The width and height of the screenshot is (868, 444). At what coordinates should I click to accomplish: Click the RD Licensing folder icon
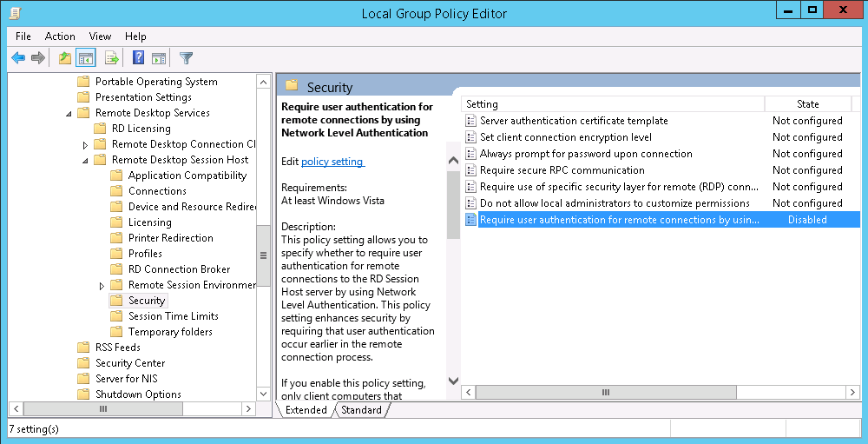[100, 129]
